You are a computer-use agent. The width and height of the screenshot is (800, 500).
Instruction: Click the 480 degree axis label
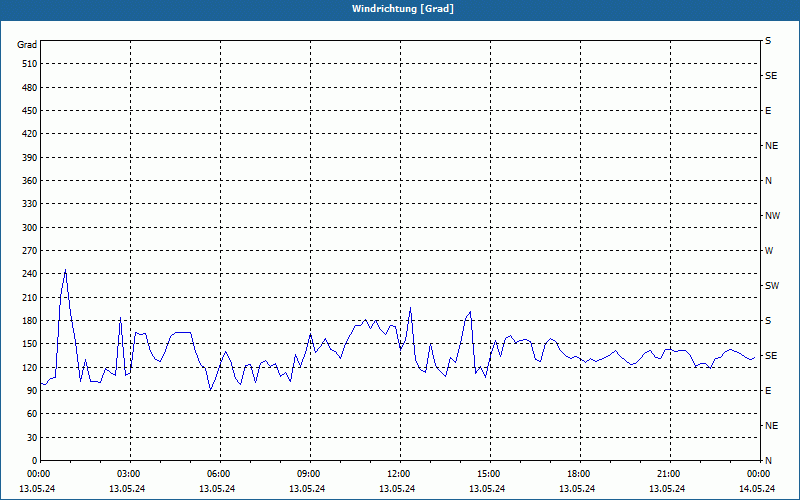pos(30,87)
